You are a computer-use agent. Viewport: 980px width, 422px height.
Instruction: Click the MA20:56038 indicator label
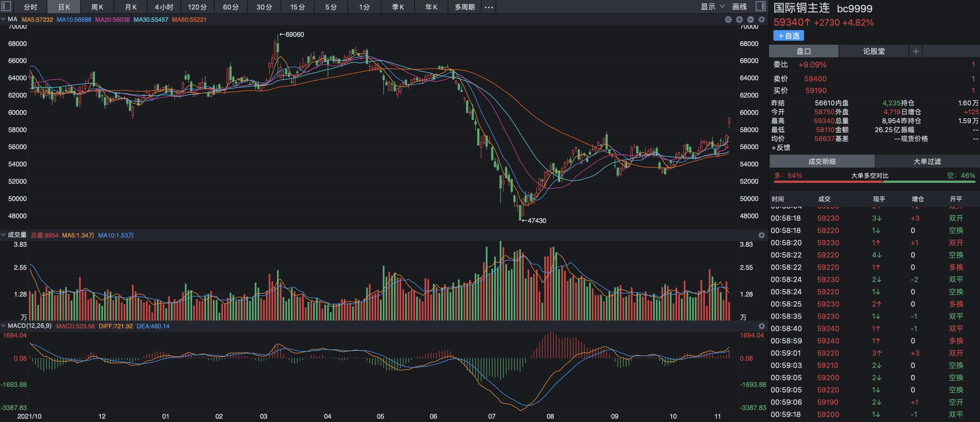112,20
